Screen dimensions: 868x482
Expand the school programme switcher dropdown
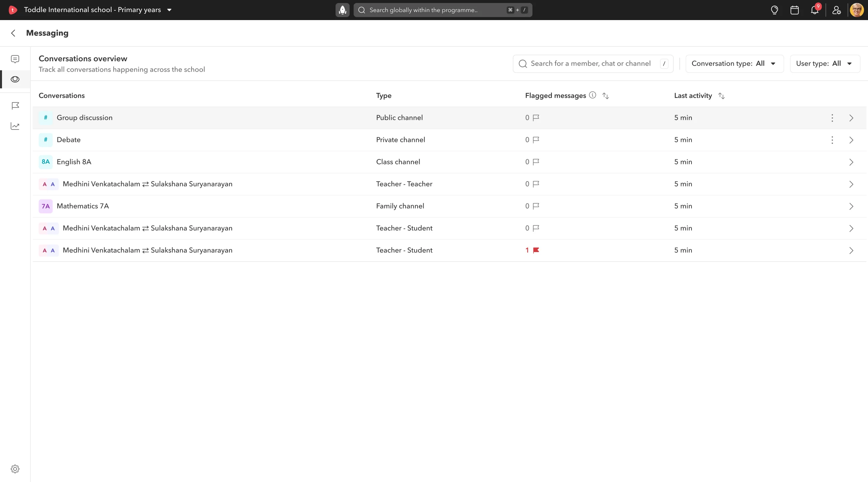click(x=169, y=10)
